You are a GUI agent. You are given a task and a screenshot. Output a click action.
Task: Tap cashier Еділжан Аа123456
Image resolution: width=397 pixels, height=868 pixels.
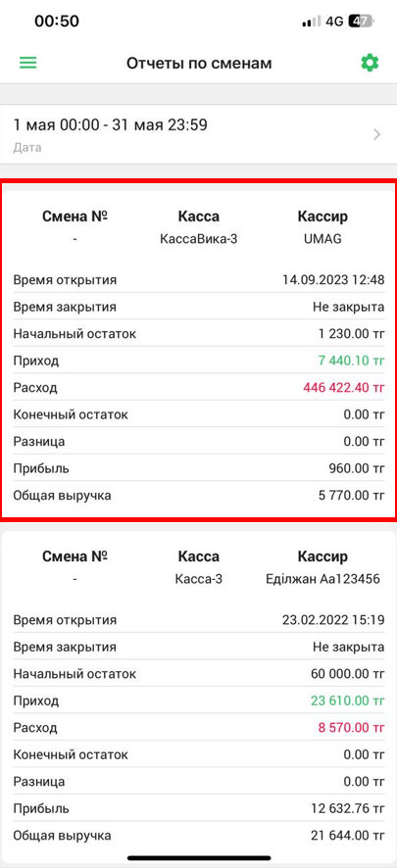point(323,580)
